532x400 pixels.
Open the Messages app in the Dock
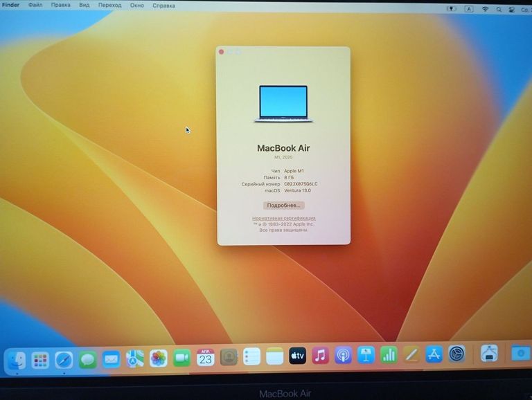(x=87, y=359)
